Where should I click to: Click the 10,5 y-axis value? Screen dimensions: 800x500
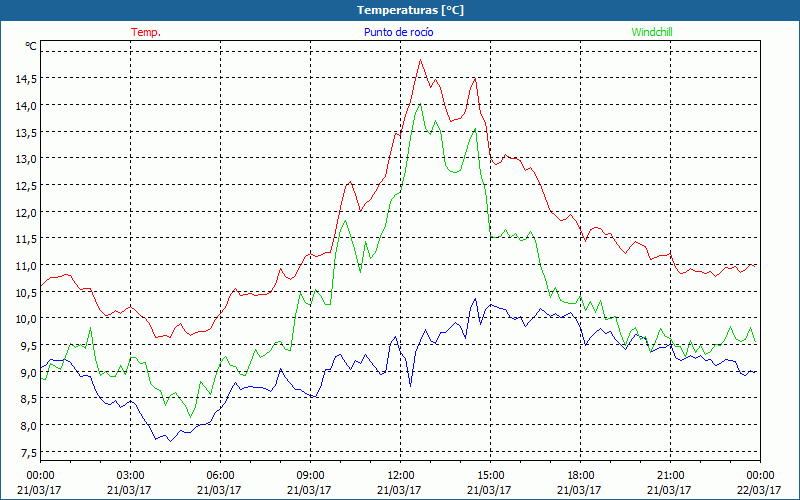[x=26, y=292]
